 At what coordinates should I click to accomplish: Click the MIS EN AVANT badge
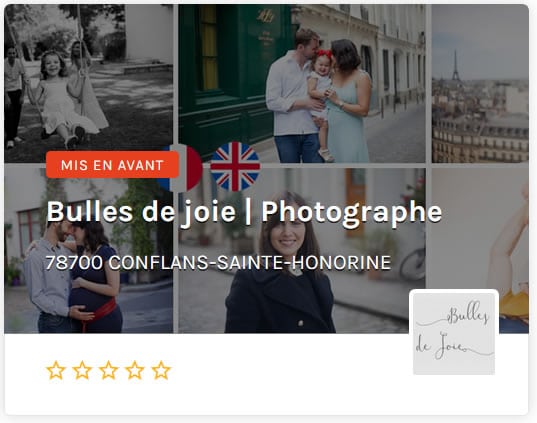coord(112,165)
